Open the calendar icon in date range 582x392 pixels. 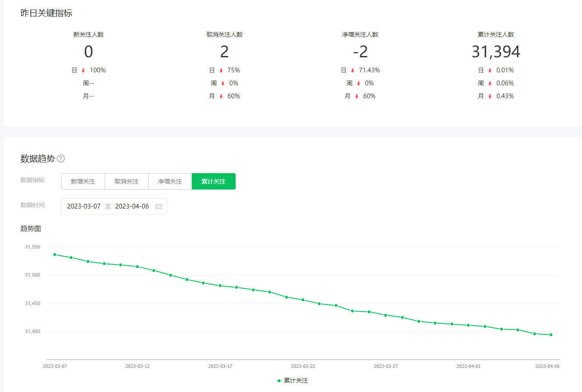click(159, 206)
